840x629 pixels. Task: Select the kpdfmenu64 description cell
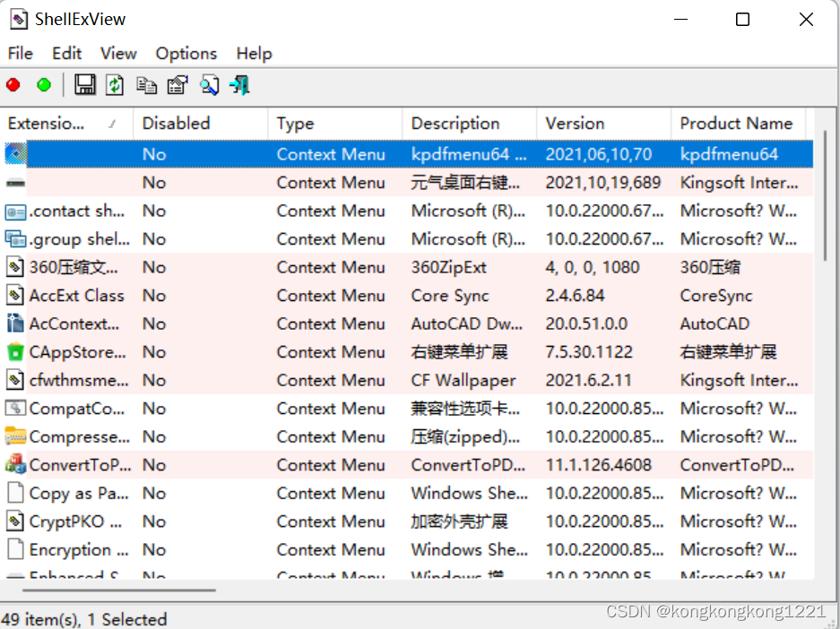click(x=469, y=154)
